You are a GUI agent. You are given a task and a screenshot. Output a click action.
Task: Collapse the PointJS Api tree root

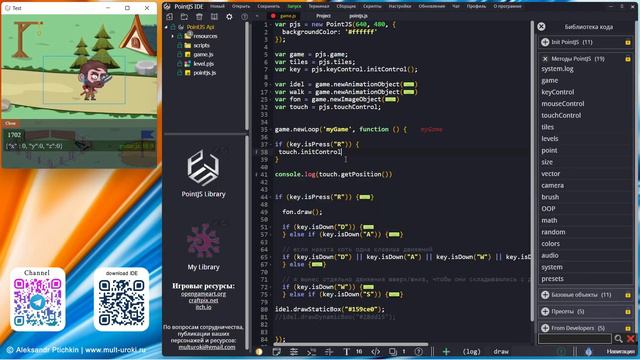pos(166,27)
